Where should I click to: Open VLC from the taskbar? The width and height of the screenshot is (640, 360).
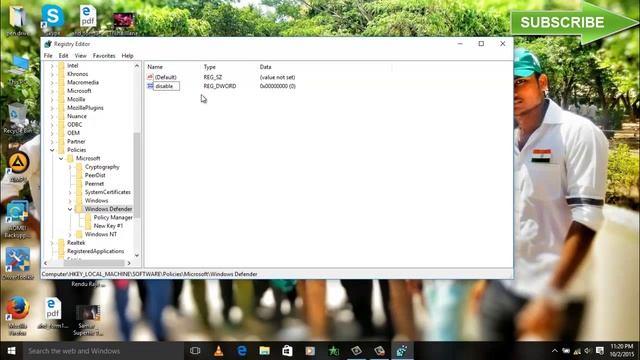[219, 351]
